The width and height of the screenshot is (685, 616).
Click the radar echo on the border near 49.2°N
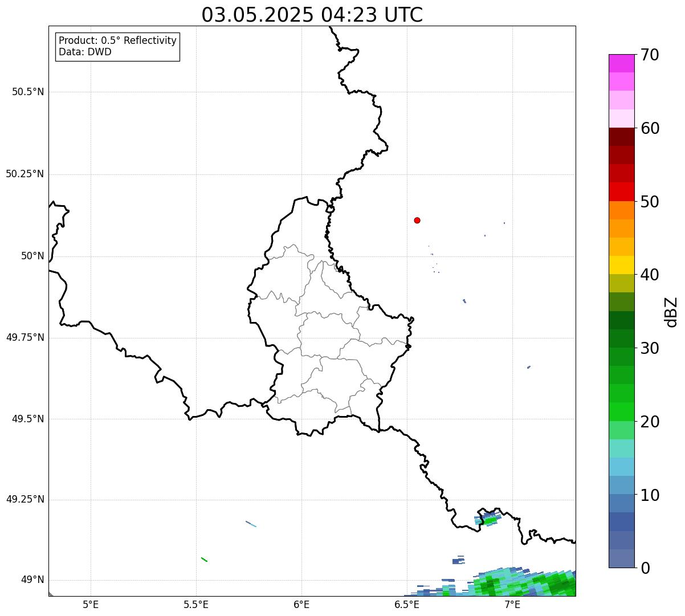[x=487, y=519]
